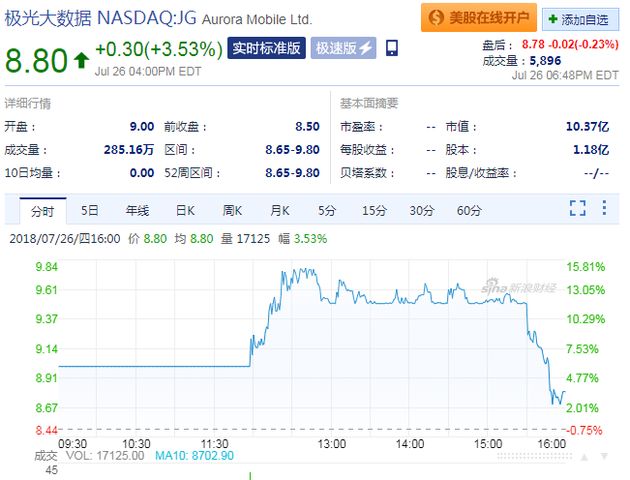The width and height of the screenshot is (630, 480).
Task: Click the fullscreen chart icon
Action: click(577, 208)
